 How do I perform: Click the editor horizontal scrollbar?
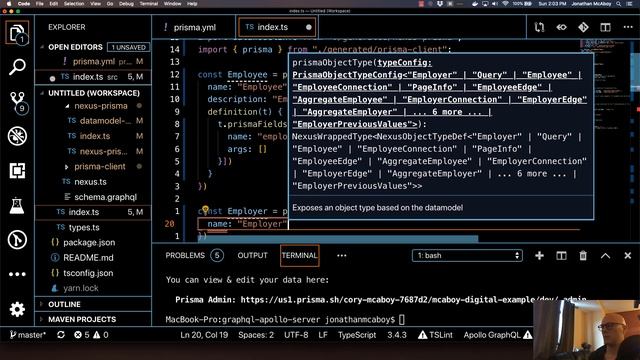click(338, 238)
